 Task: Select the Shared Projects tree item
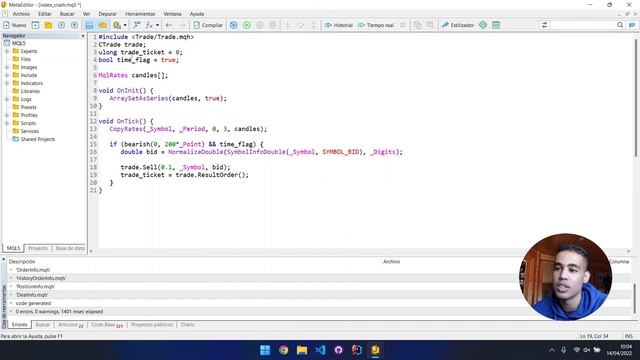click(38, 139)
